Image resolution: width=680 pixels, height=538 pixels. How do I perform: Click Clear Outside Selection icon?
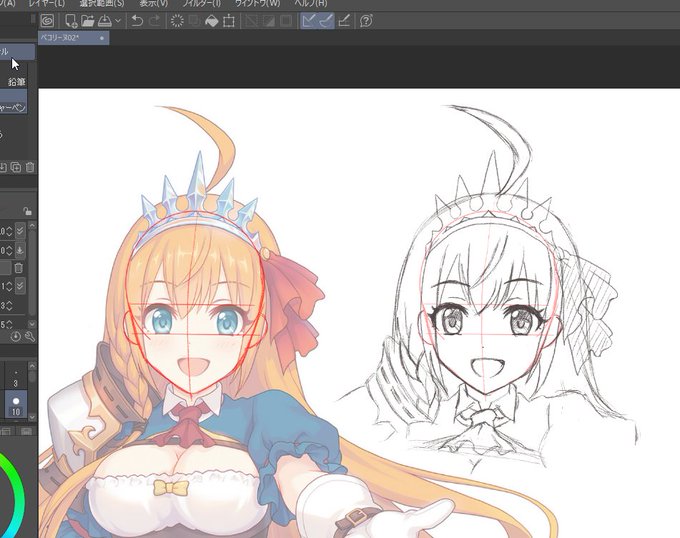[194, 20]
